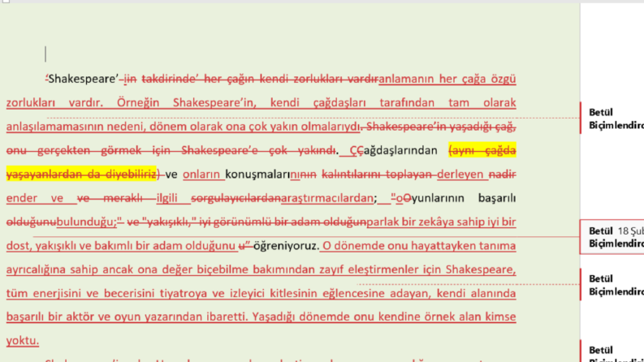The image size is (644, 362).
Task: Click the deleted word "sorgulayıcılardan"
Action: [236, 198]
